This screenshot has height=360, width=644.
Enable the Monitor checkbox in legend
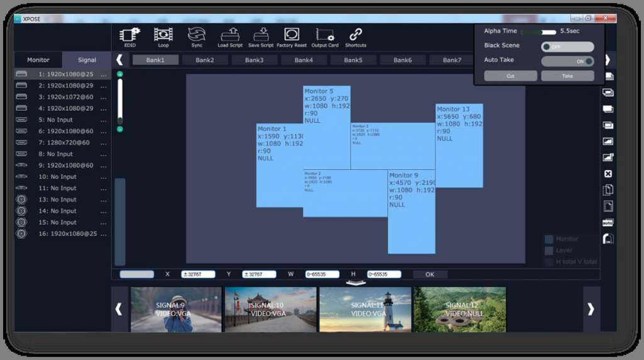point(549,239)
